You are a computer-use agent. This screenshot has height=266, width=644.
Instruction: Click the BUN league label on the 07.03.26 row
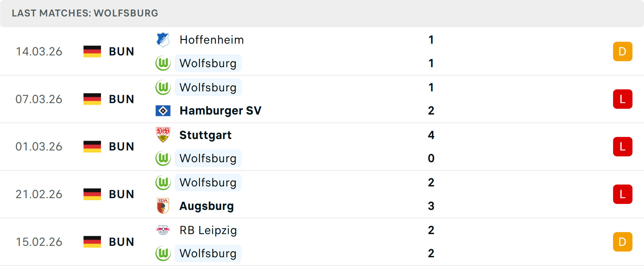121,99
